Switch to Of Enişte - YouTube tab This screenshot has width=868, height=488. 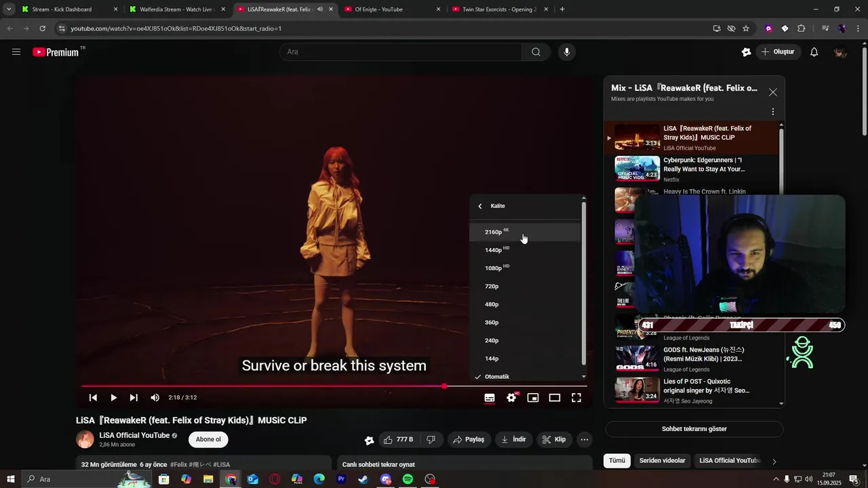tap(392, 9)
